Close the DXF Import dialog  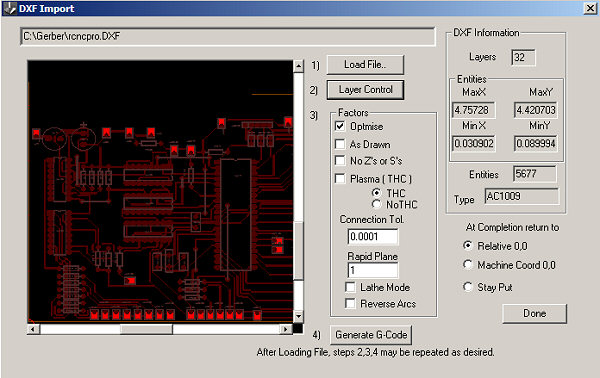(590, 8)
